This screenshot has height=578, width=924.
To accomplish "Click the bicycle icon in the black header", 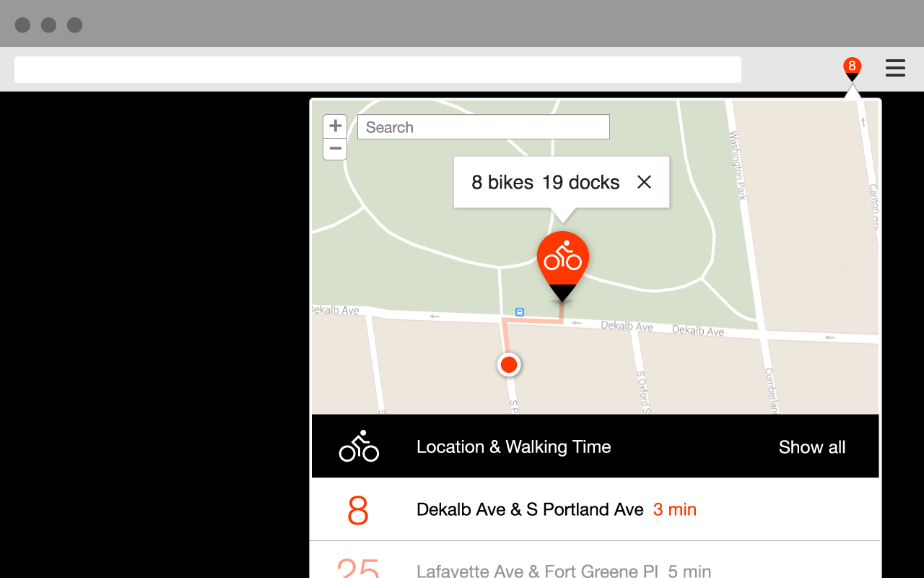I will [359, 447].
